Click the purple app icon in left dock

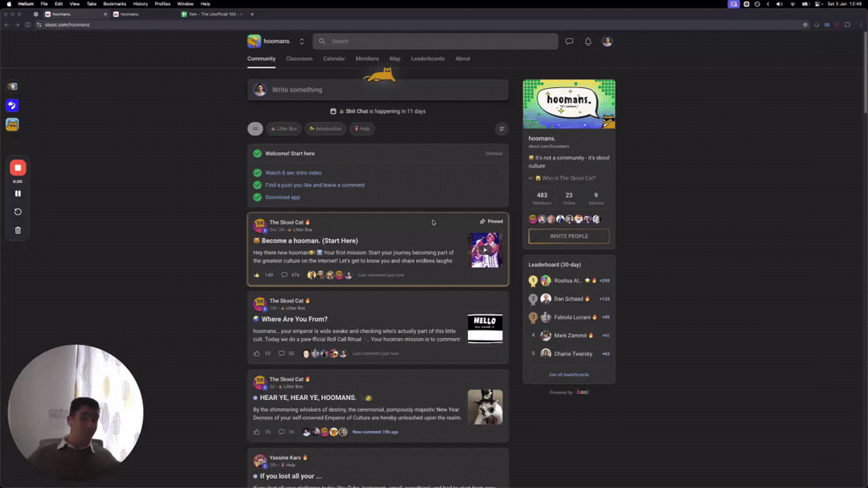pos(12,105)
